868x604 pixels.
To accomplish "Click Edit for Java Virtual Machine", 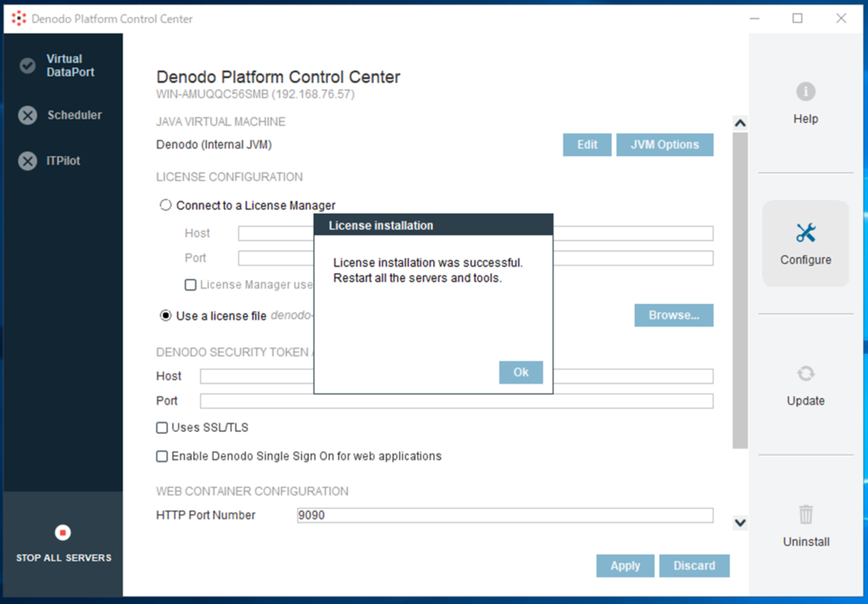I will [x=587, y=145].
